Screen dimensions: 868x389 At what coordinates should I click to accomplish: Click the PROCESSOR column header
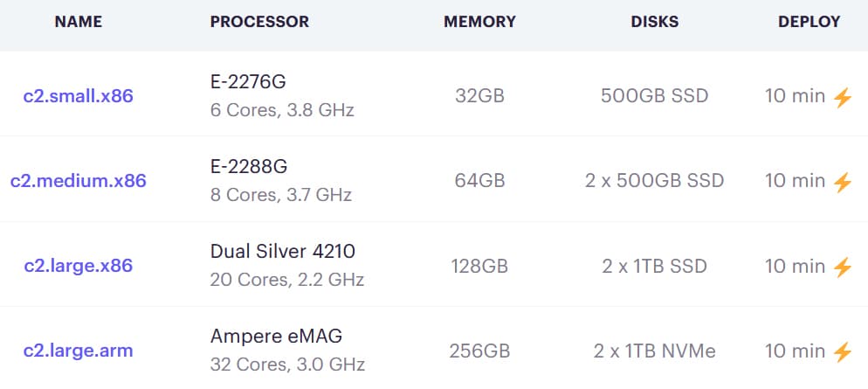(x=259, y=22)
